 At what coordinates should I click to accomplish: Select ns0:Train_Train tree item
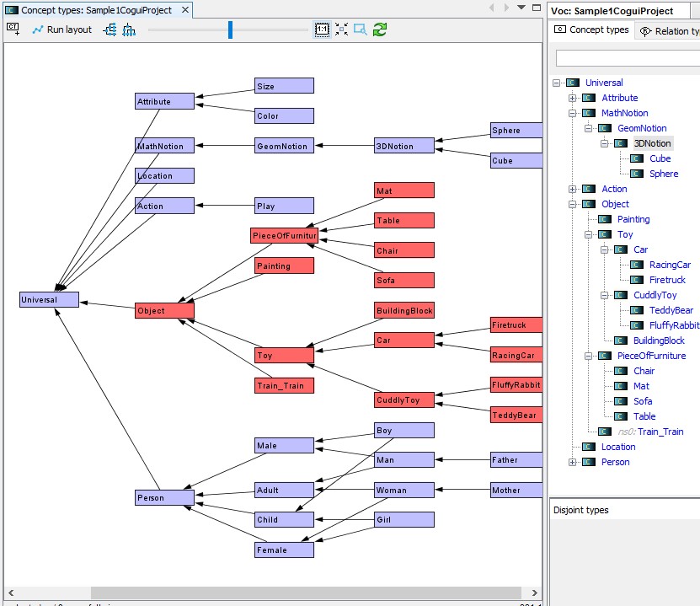[650, 432]
